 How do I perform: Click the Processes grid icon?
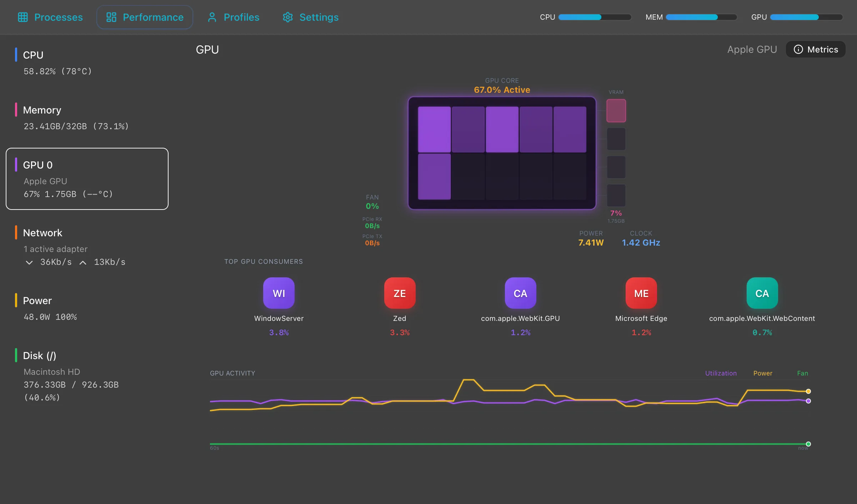pyautogui.click(x=23, y=17)
